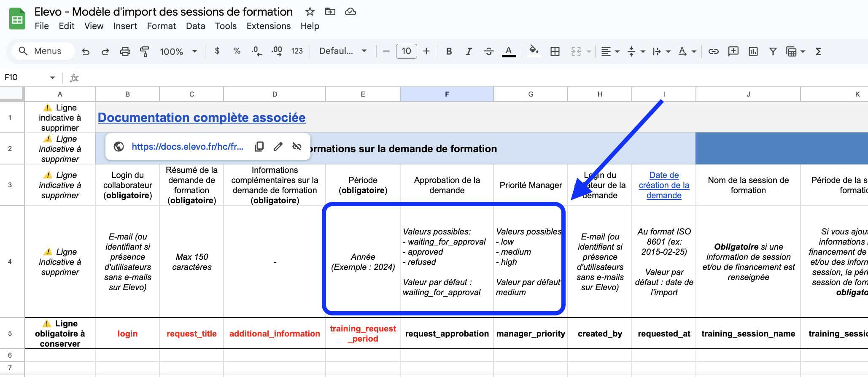
Task: Open the docs.elevo.fr link in popup
Action: coord(187,146)
